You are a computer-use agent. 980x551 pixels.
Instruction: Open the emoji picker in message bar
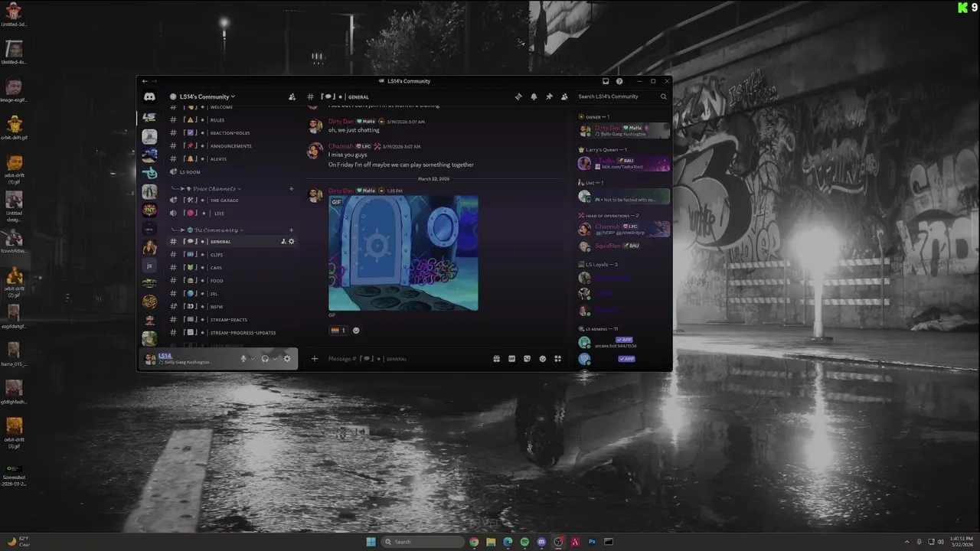[542, 358]
